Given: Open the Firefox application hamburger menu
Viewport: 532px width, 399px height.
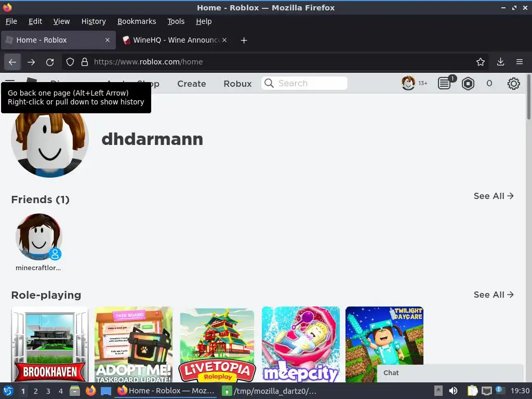Looking at the screenshot, I should 519,62.
